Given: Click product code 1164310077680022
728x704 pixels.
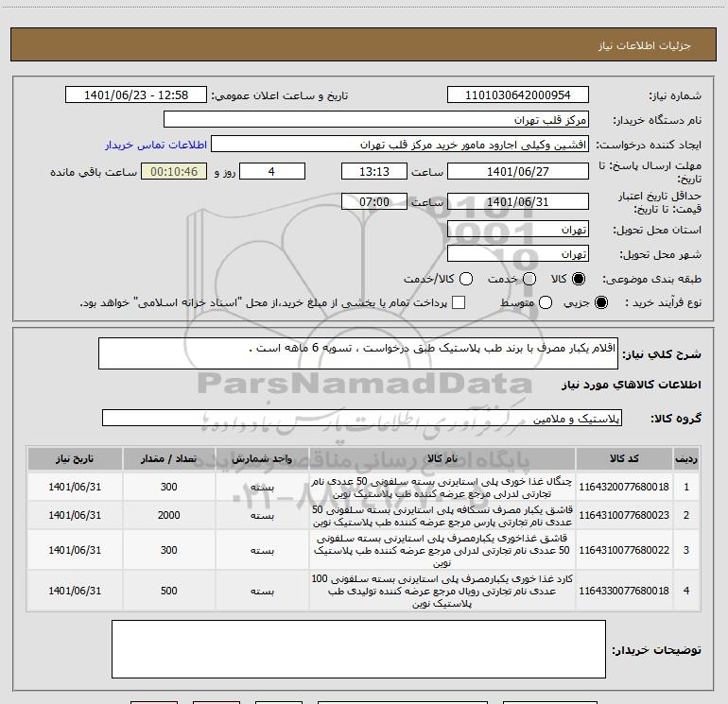Looking at the screenshot, I should point(624,550).
